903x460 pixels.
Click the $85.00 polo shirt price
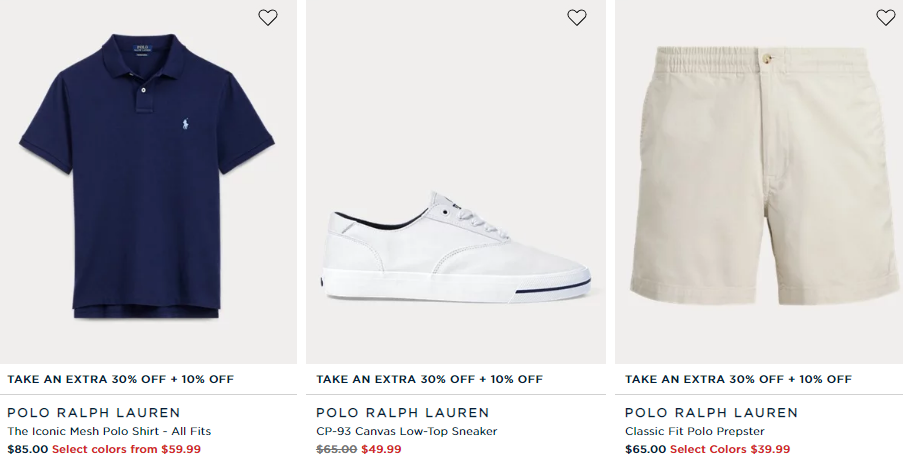(27, 449)
